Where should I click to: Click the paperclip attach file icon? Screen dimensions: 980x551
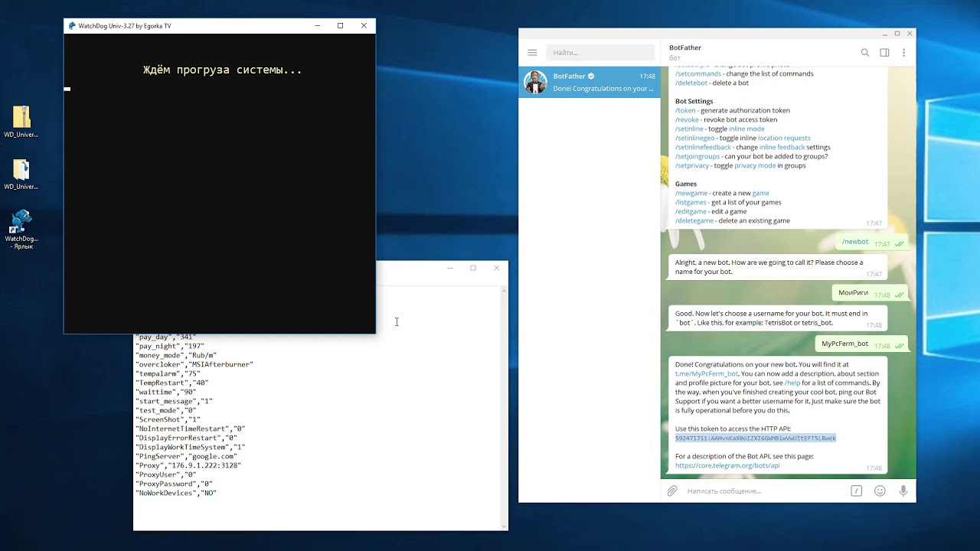[672, 491]
